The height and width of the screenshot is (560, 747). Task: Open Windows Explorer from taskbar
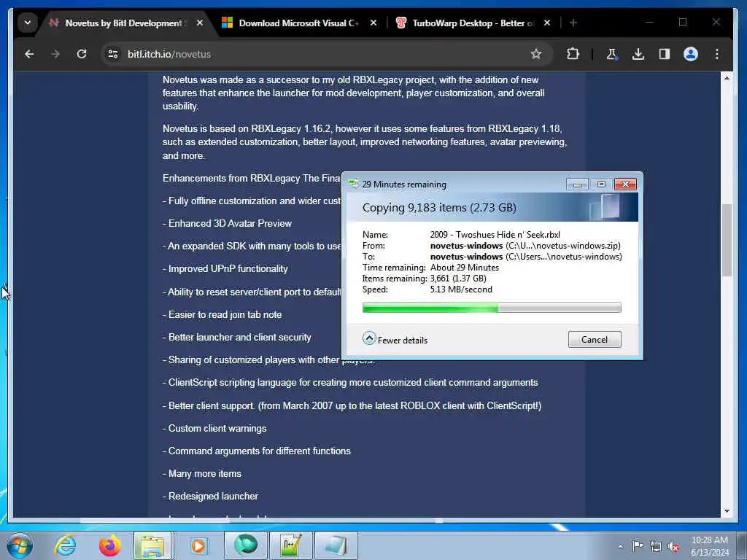(152, 545)
